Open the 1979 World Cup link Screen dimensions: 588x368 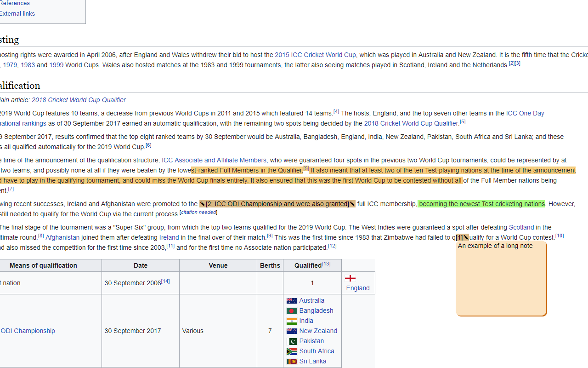click(x=10, y=65)
